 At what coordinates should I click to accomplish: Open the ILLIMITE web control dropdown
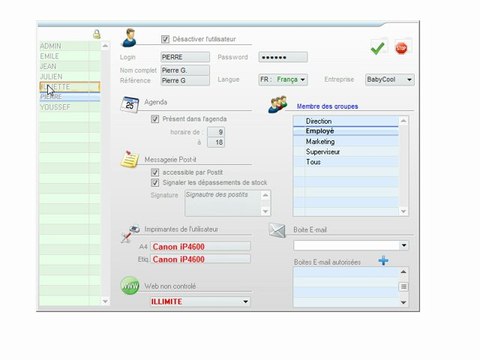coord(200,302)
